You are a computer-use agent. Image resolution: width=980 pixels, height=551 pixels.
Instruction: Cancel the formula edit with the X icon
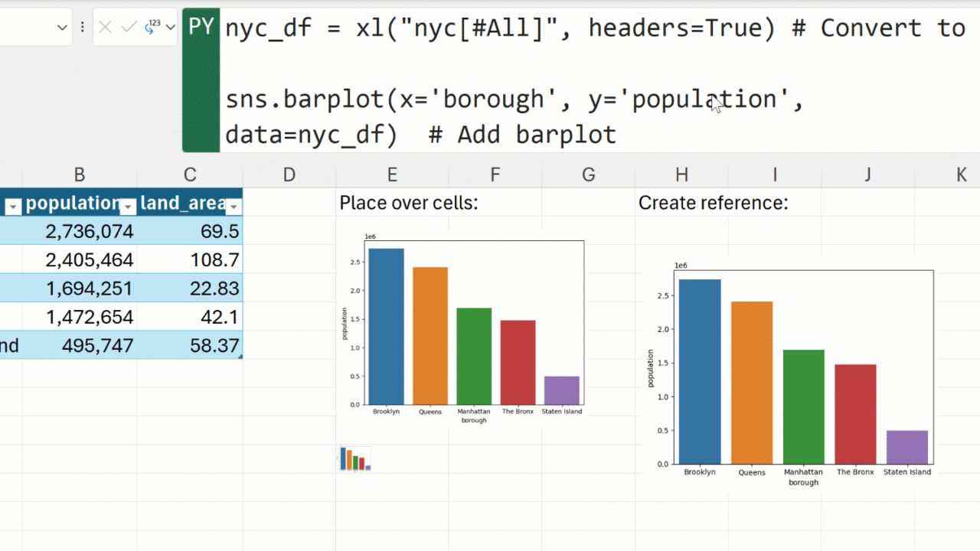[106, 28]
